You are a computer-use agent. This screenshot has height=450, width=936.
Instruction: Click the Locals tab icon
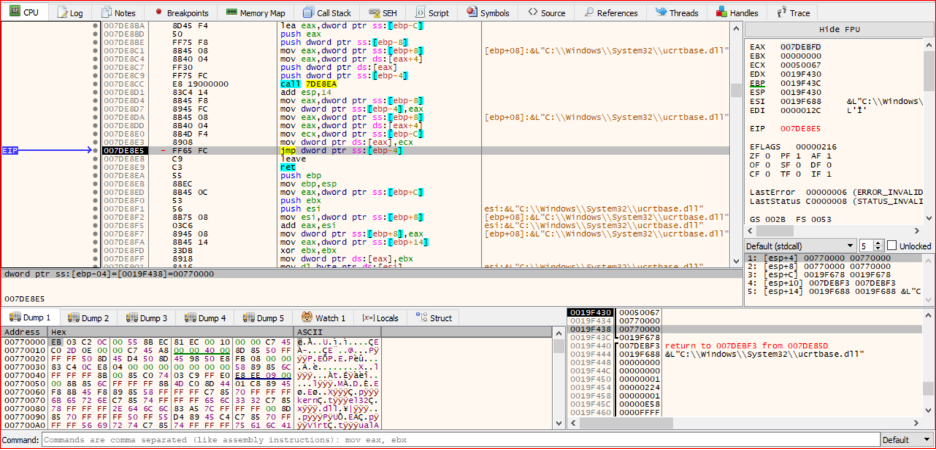point(367,318)
